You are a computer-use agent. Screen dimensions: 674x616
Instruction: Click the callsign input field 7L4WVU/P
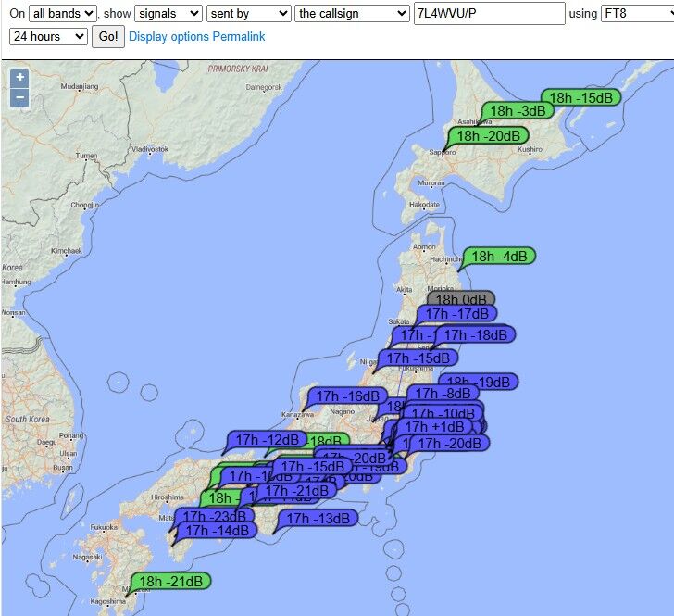click(x=489, y=13)
